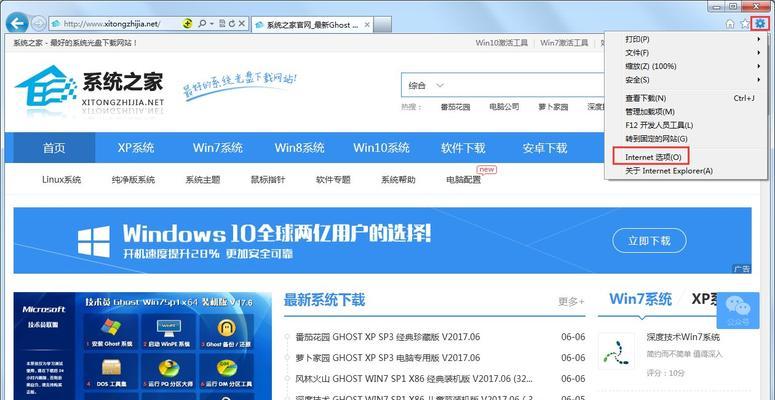The height and width of the screenshot is (400, 775).
Task: Expand the 缩放(Z) (100%) submenu
Action: coord(686,66)
